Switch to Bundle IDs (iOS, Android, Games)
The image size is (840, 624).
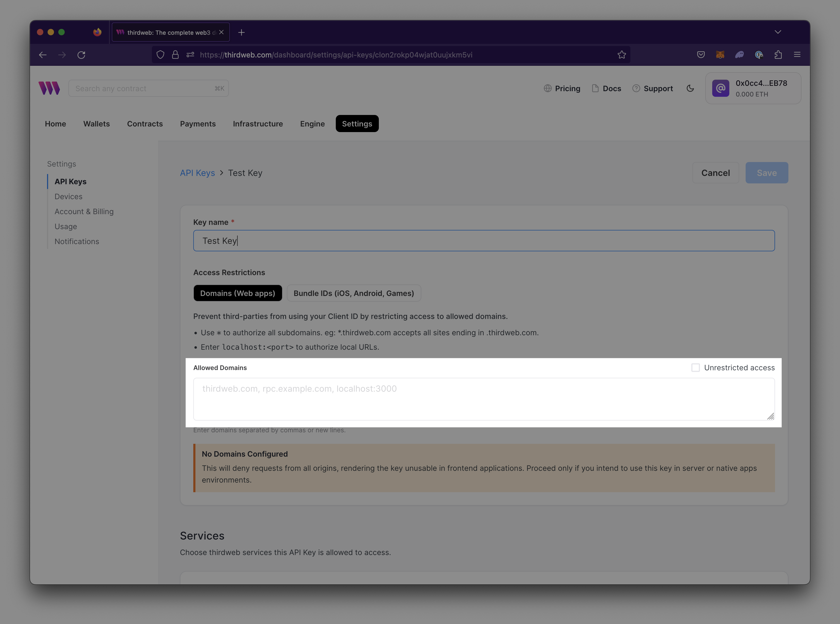point(354,293)
